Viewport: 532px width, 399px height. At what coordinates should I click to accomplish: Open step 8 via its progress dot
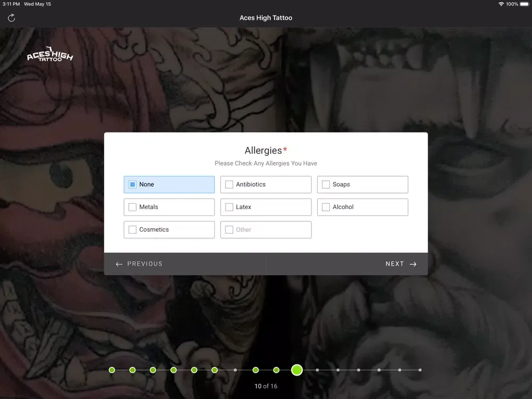tap(256, 370)
